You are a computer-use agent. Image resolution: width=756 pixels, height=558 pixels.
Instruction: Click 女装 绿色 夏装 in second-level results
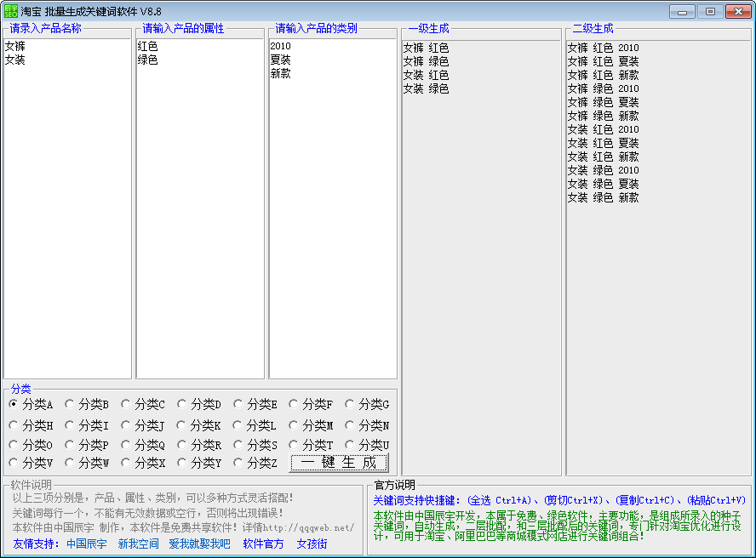point(603,184)
